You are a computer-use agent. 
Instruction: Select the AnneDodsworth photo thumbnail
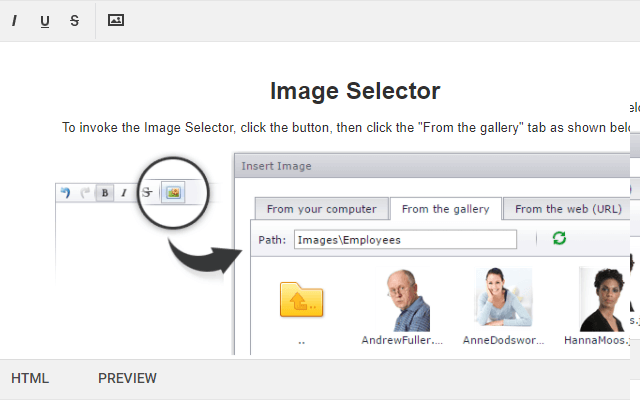tap(502, 298)
